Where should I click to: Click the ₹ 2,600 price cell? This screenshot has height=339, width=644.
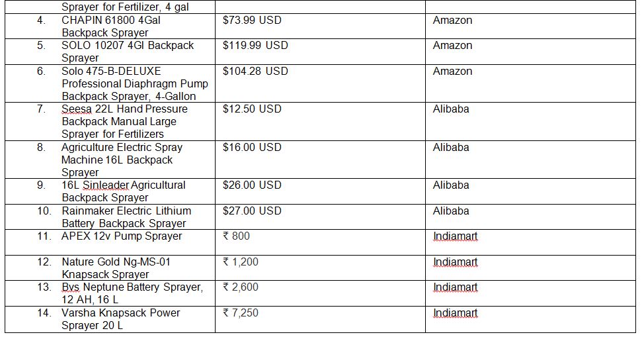(241, 287)
